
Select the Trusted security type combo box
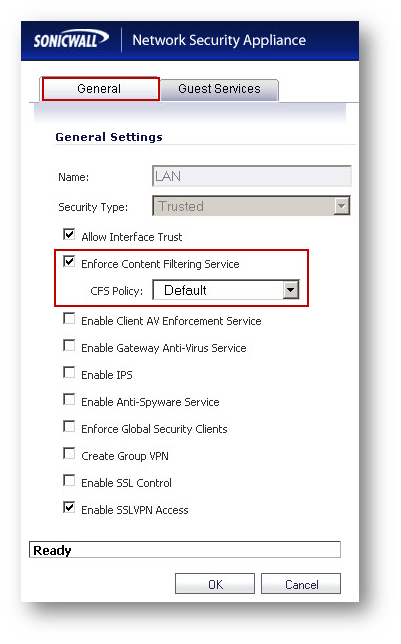tap(251, 206)
